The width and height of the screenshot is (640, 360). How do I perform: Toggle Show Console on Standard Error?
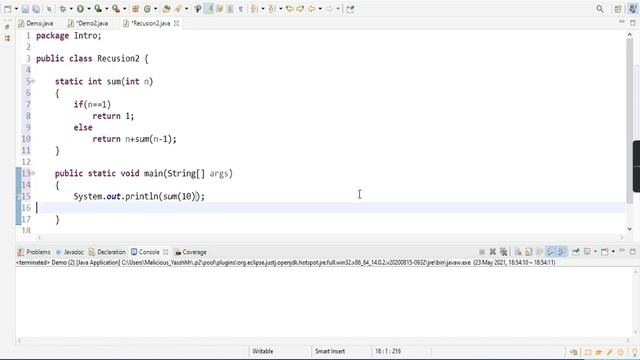point(562,252)
